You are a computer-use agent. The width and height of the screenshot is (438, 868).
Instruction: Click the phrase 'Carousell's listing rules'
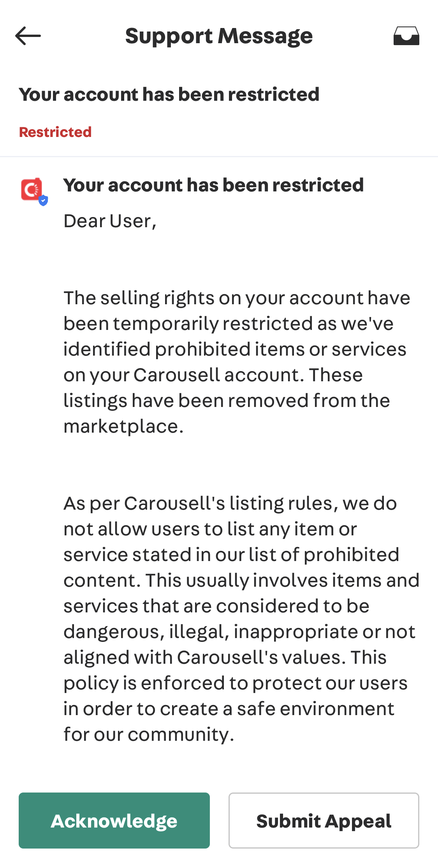[x=229, y=503]
